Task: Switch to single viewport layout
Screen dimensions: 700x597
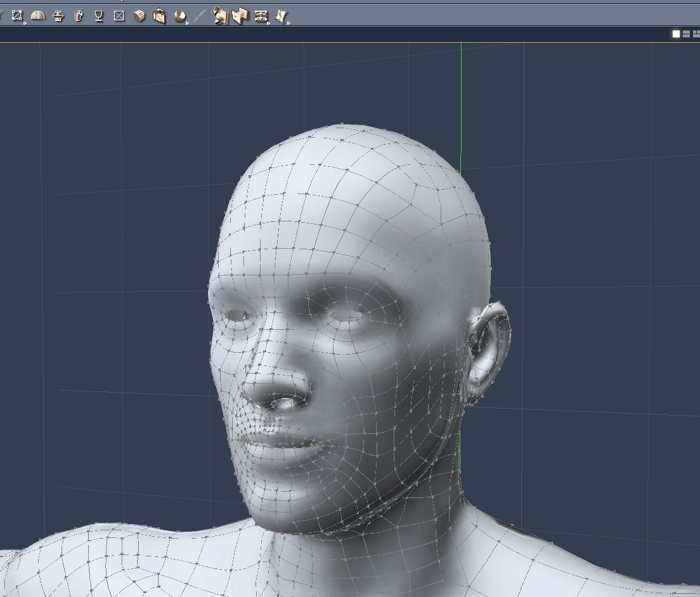Action: [x=676, y=34]
